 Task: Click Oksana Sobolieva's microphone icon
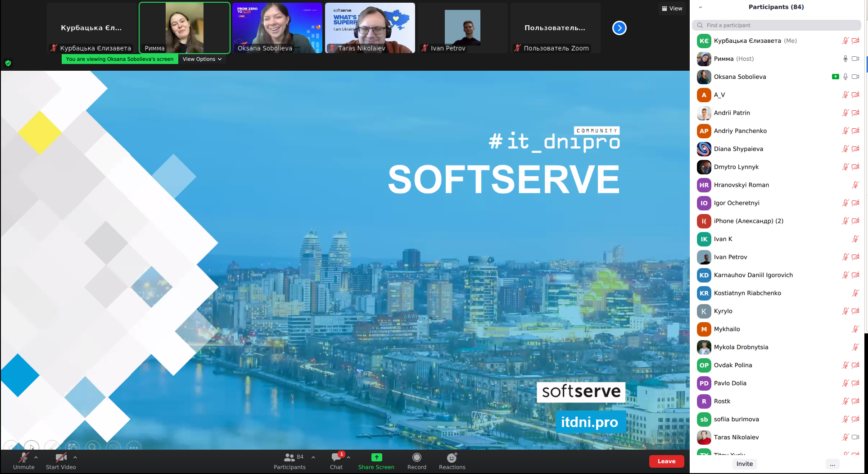point(845,77)
